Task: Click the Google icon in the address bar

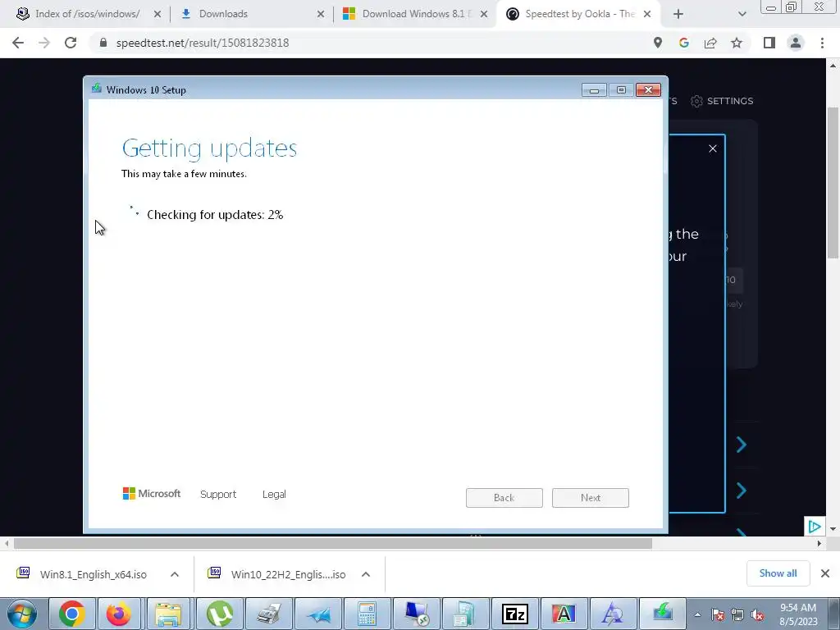Action: (x=684, y=43)
